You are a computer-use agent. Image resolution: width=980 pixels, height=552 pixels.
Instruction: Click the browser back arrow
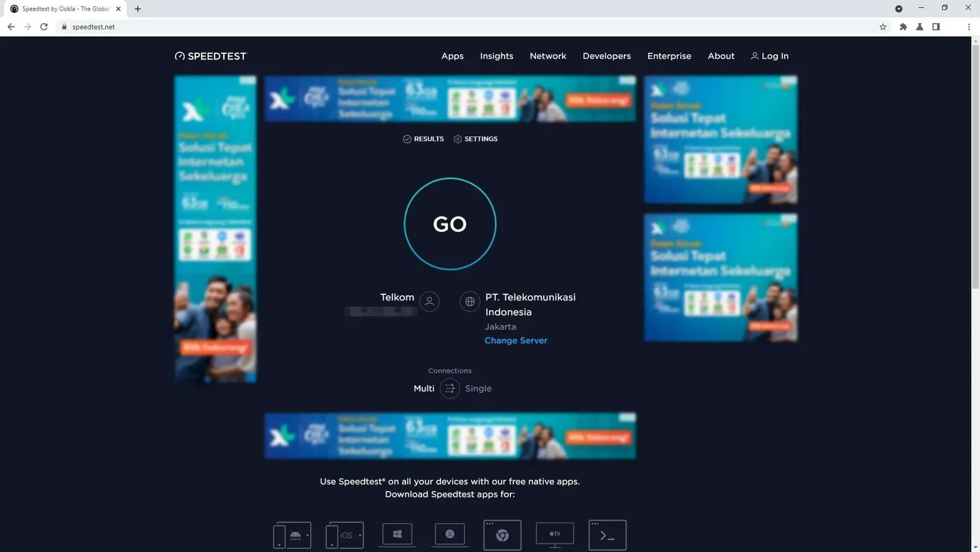(11, 27)
